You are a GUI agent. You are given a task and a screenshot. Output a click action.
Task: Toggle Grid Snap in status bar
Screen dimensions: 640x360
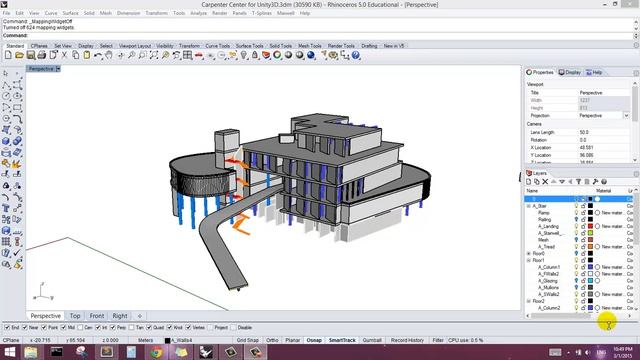point(247,340)
